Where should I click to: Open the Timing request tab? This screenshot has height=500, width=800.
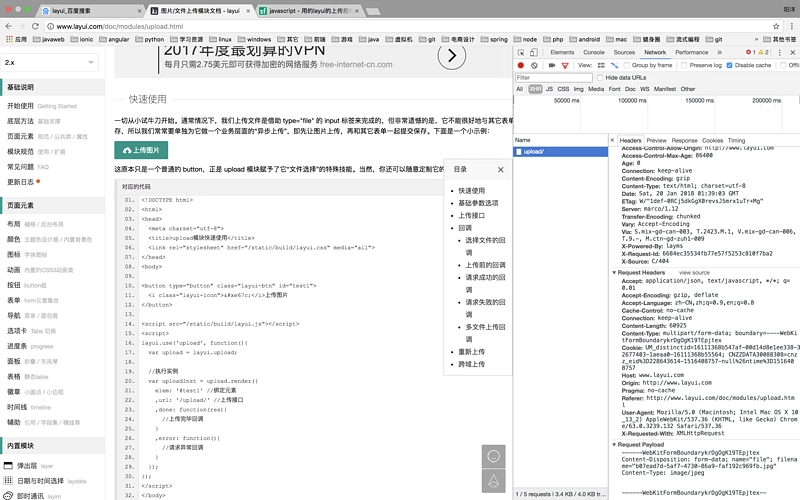tap(736, 140)
